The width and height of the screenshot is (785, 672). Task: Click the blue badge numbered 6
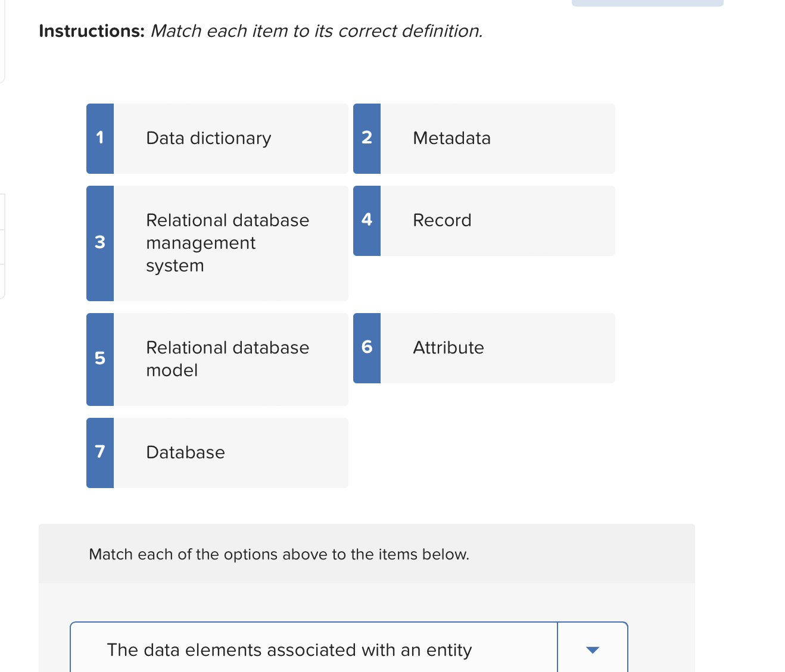pyautogui.click(x=367, y=348)
